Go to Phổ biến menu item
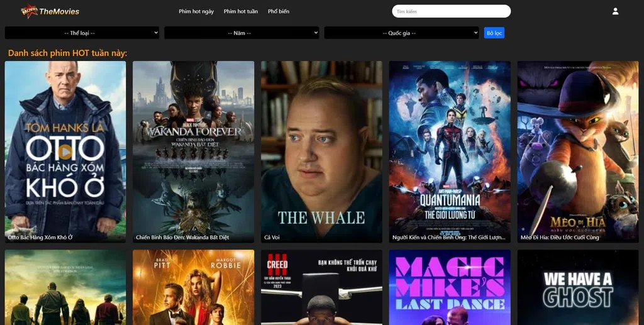The width and height of the screenshot is (644, 325). point(279,11)
